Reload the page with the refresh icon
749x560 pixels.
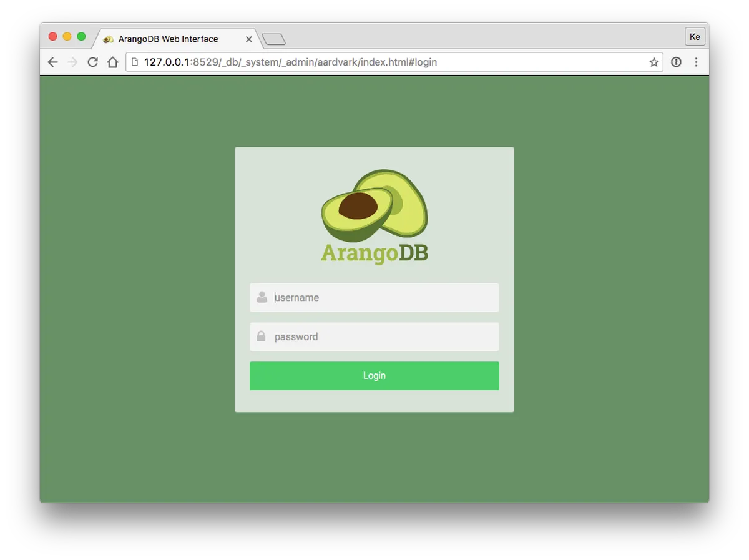tap(92, 62)
